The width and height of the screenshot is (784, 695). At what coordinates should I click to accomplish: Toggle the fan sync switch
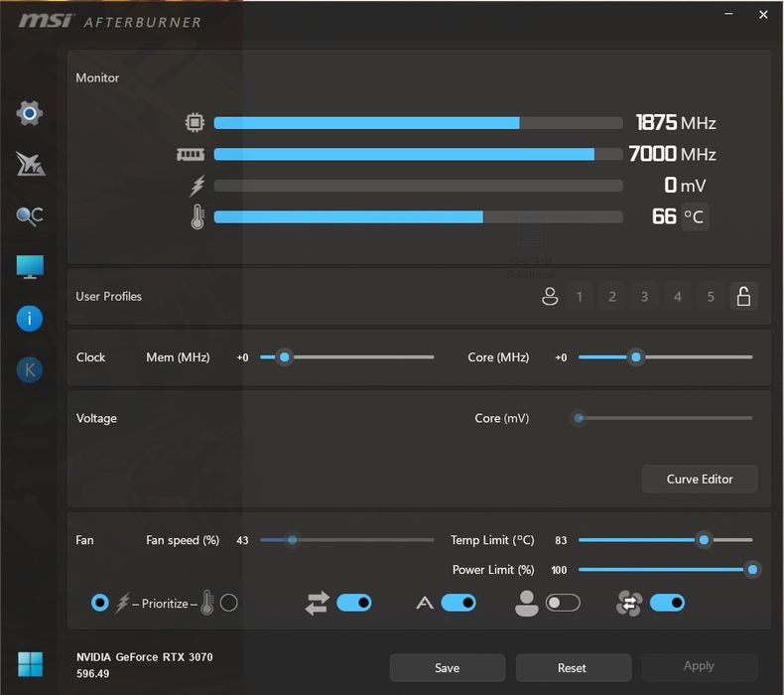pyautogui.click(x=668, y=603)
